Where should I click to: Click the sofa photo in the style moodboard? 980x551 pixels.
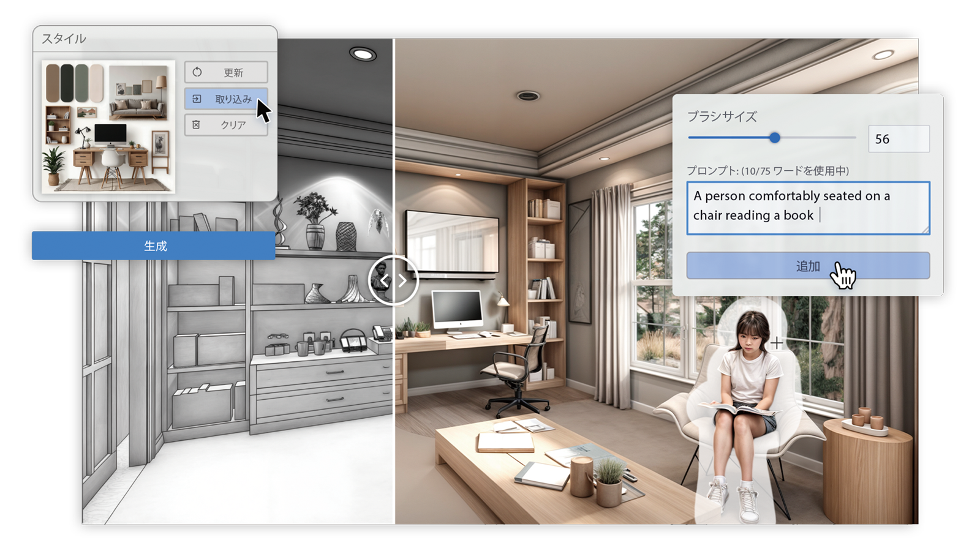138,93
